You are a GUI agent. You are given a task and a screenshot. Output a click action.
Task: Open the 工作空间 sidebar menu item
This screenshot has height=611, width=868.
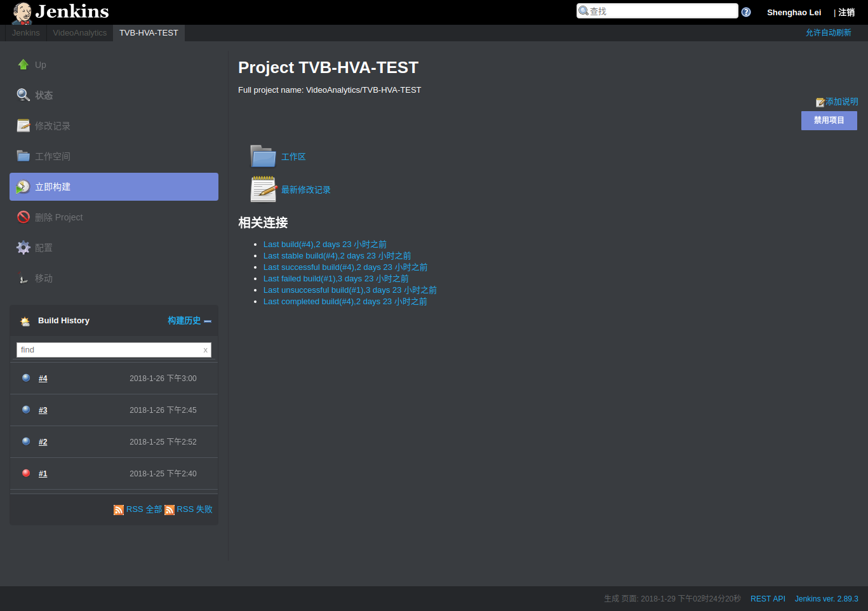[114, 156]
